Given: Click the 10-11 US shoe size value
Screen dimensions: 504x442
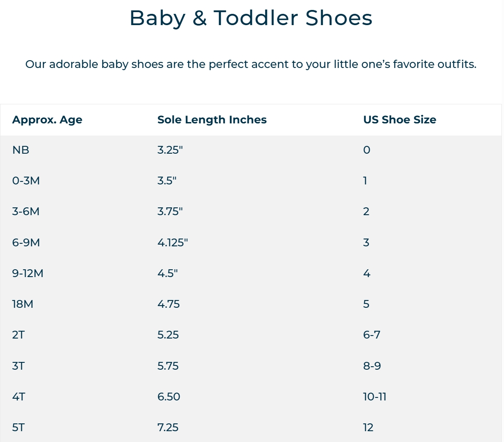Looking at the screenshot, I should [x=375, y=397].
